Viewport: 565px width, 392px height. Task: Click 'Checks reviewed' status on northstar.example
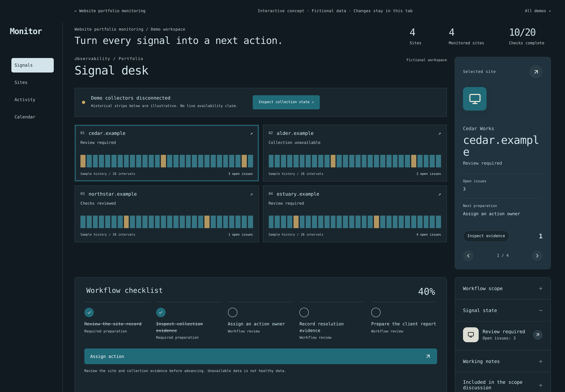tap(98, 203)
